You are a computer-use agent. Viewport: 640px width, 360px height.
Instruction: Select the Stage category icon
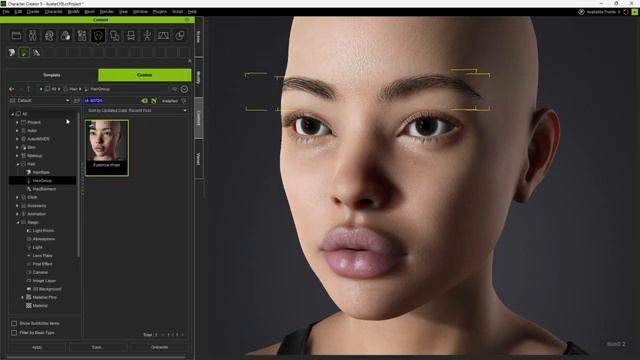coord(163,36)
